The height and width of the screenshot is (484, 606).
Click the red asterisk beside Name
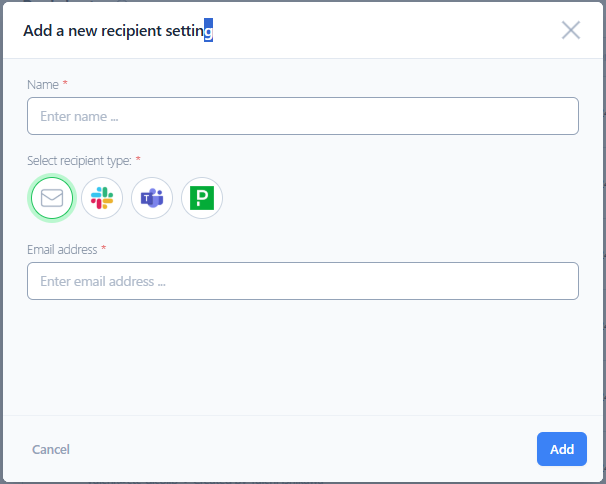(x=65, y=84)
